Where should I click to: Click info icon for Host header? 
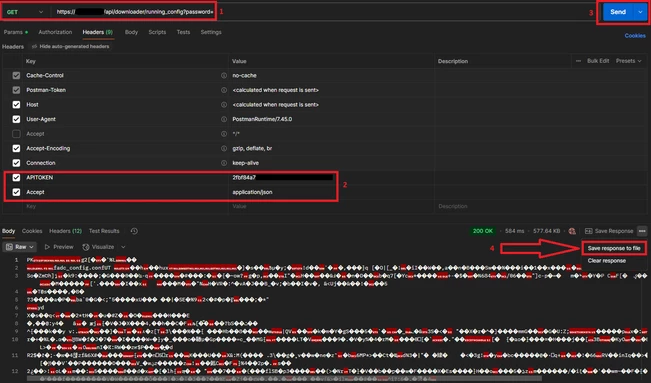224,105
